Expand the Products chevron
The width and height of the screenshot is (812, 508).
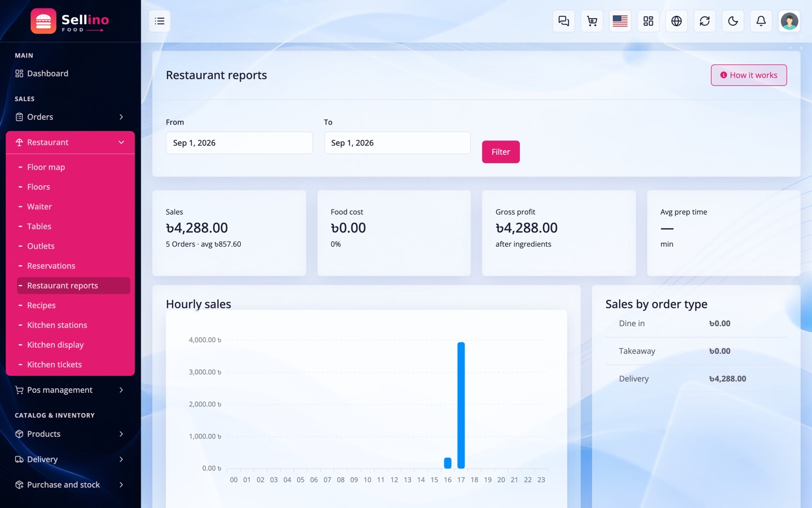click(121, 434)
